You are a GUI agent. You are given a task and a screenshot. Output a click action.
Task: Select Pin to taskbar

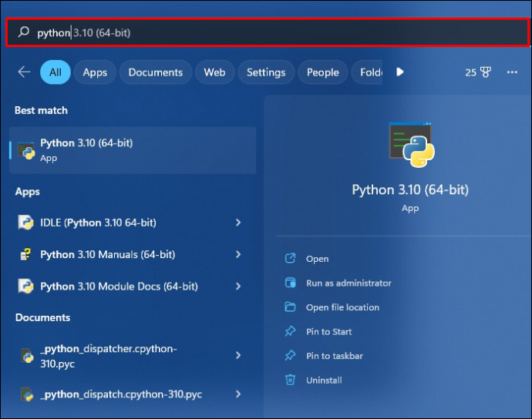pos(334,356)
